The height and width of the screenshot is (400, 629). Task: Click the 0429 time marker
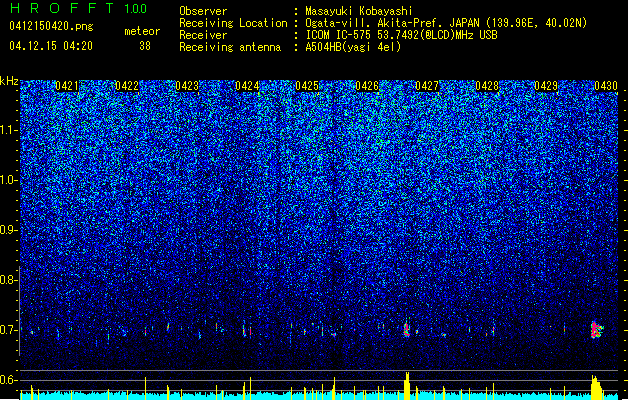(x=546, y=86)
